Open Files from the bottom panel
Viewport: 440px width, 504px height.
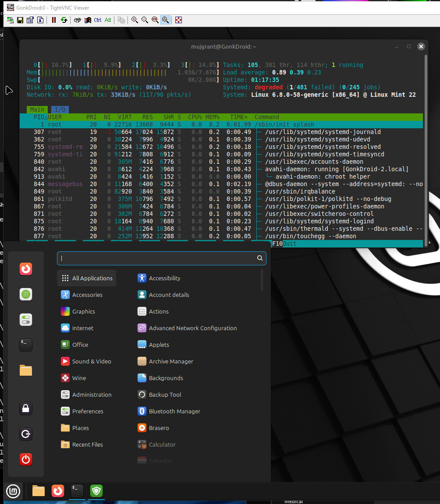pyautogui.click(x=39, y=491)
